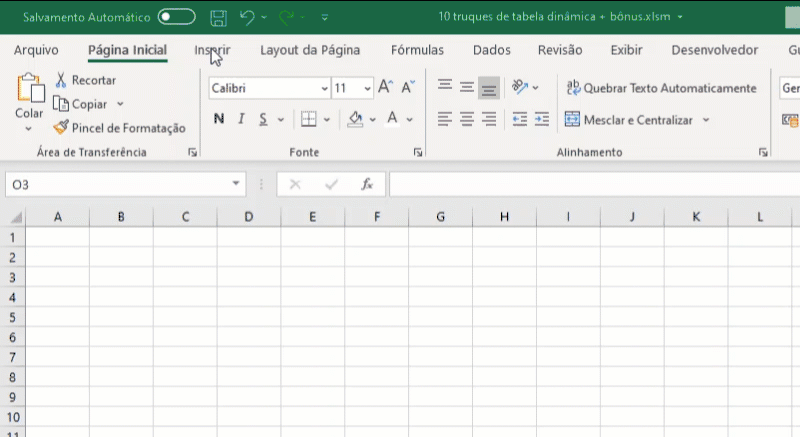Click Quebrar Texto Automaticamente
The image size is (800, 437).
(661, 88)
